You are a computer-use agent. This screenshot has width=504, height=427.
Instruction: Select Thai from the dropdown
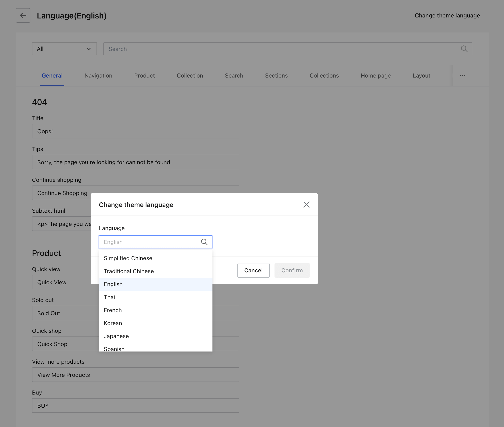109,297
